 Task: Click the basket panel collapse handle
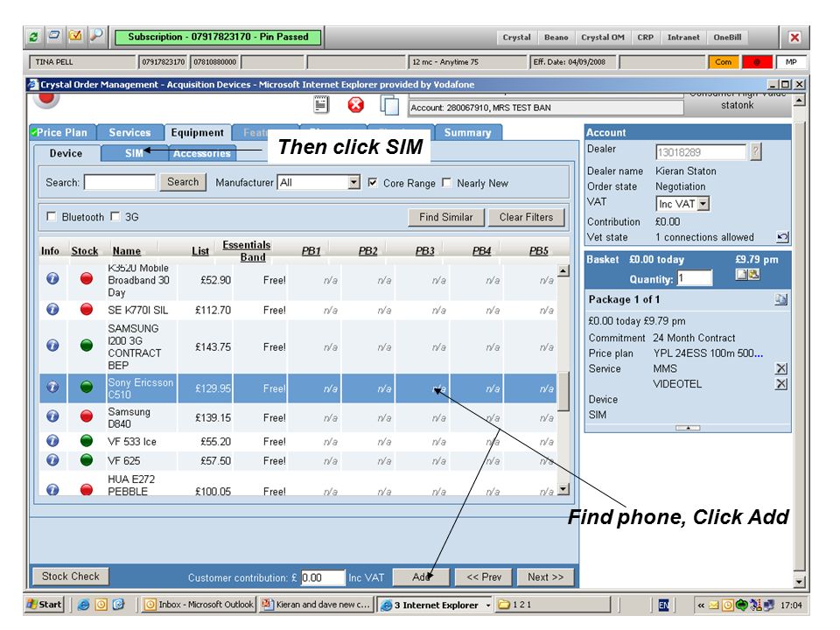coord(688,428)
